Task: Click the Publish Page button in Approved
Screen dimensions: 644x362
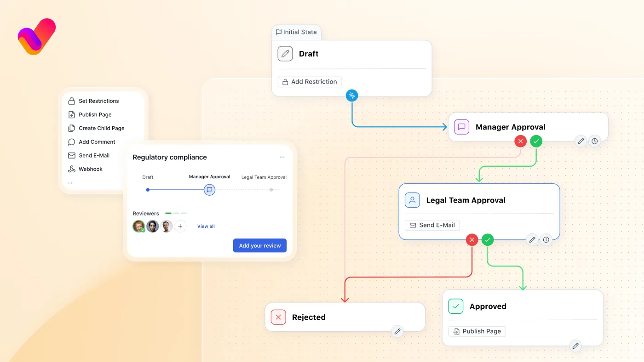Action: 477,331
